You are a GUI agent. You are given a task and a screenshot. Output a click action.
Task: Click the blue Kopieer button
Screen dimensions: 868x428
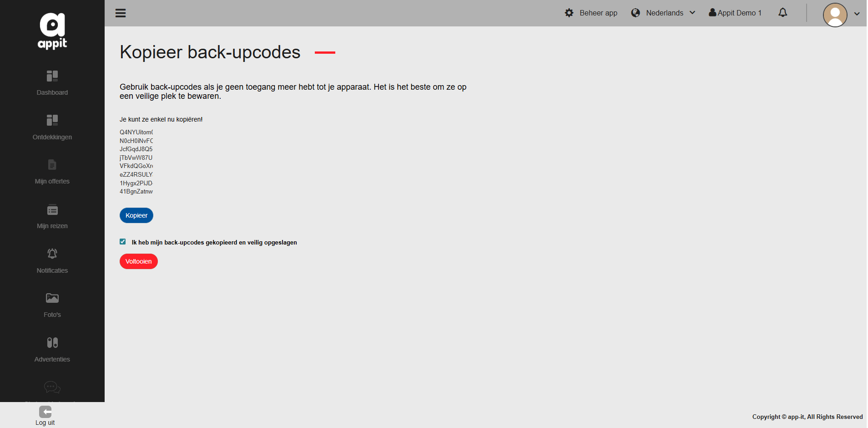(x=136, y=215)
